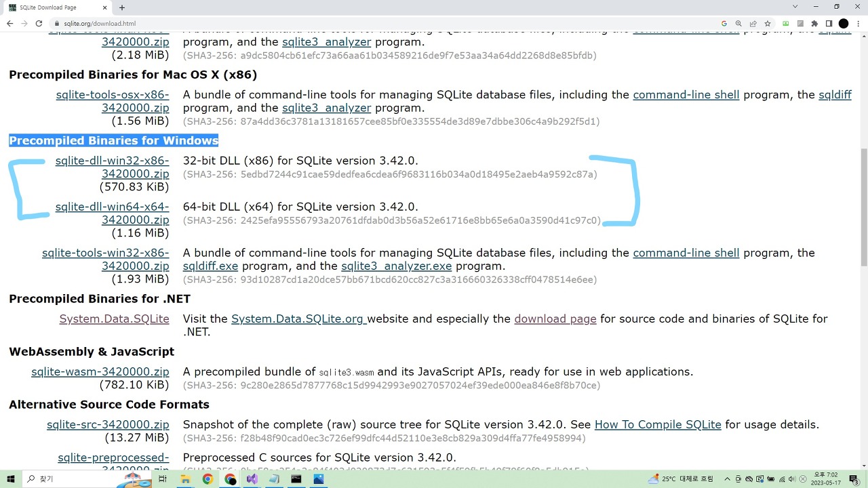Open command-line shell link in Windows section
The height and width of the screenshot is (488, 868).
click(686, 253)
